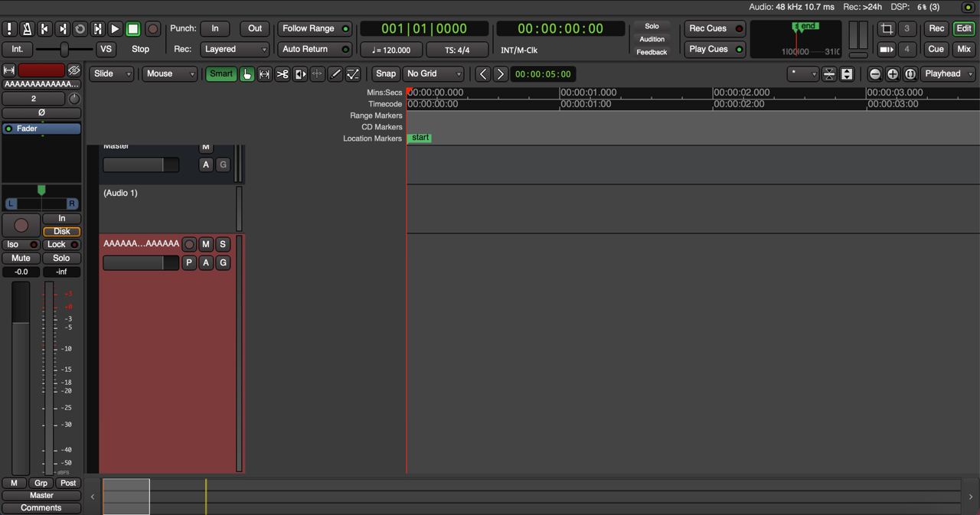
Task: Click the global record-arm button
Action: pyautogui.click(x=152, y=29)
